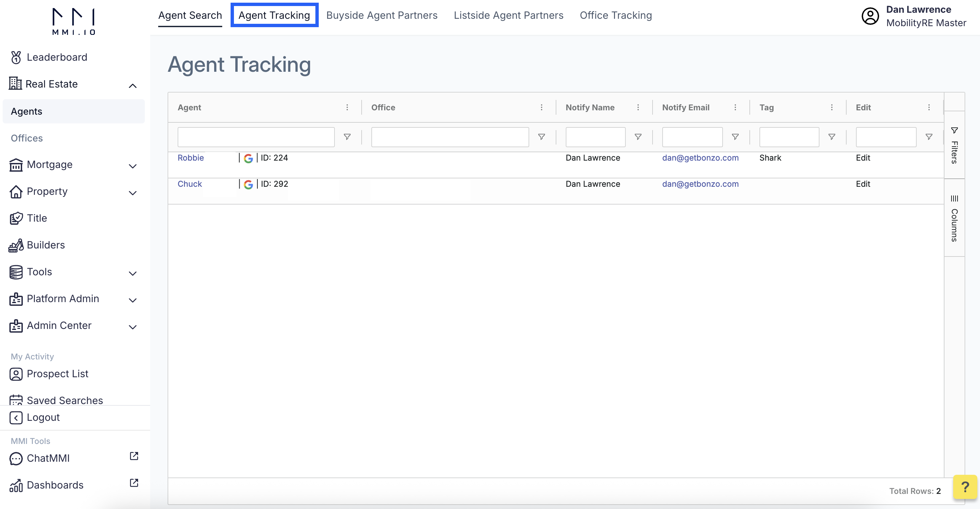980x509 pixels.
Task: Click the Title badge icon
Action: 16,219
